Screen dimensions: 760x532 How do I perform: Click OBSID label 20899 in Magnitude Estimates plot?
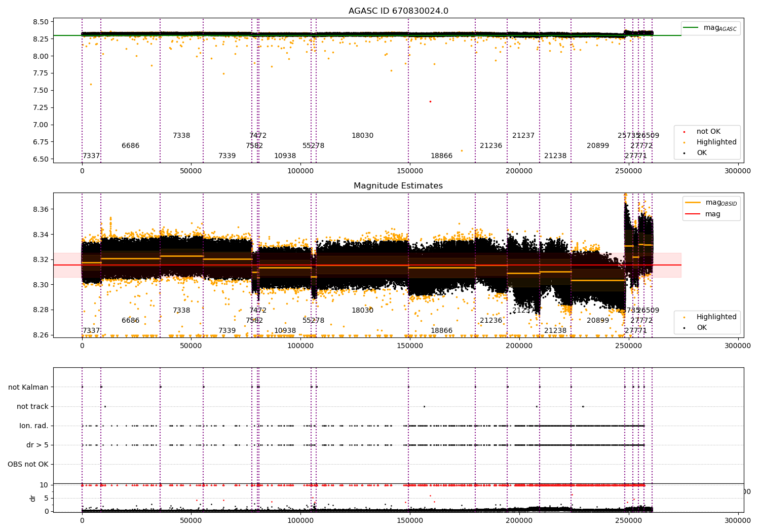pos(598,320)
